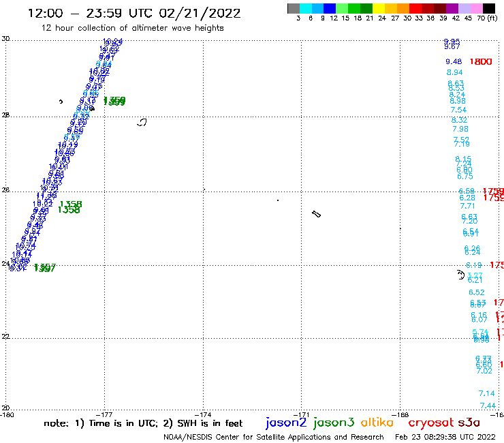Click the cyan 6 ft legend swatch

click(x=306, y=8)
